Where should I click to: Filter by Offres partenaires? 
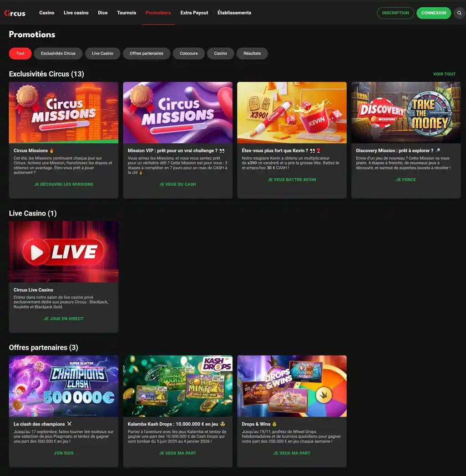[147, 54]
